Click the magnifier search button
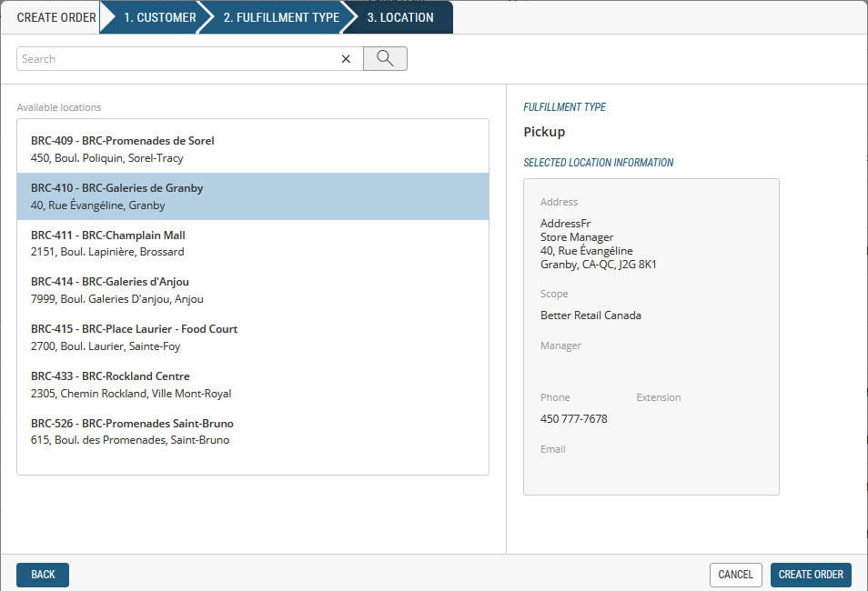This screenshot has width=868, height=591. click(385, 59)
